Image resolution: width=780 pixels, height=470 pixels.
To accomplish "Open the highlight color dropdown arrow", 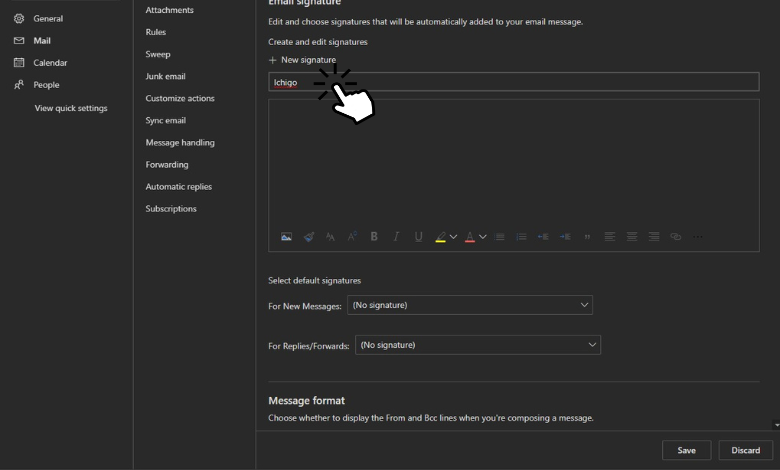I will pyautogui.click(x=453, y=237).
